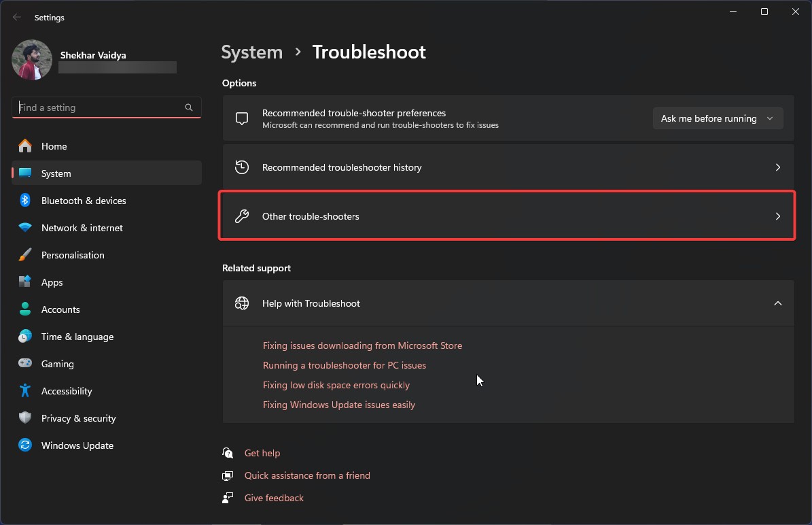This screenshot has width=812, height=525.
Task: Open Bluetooth & devices from the sidebar
Action: coord(84,200)
